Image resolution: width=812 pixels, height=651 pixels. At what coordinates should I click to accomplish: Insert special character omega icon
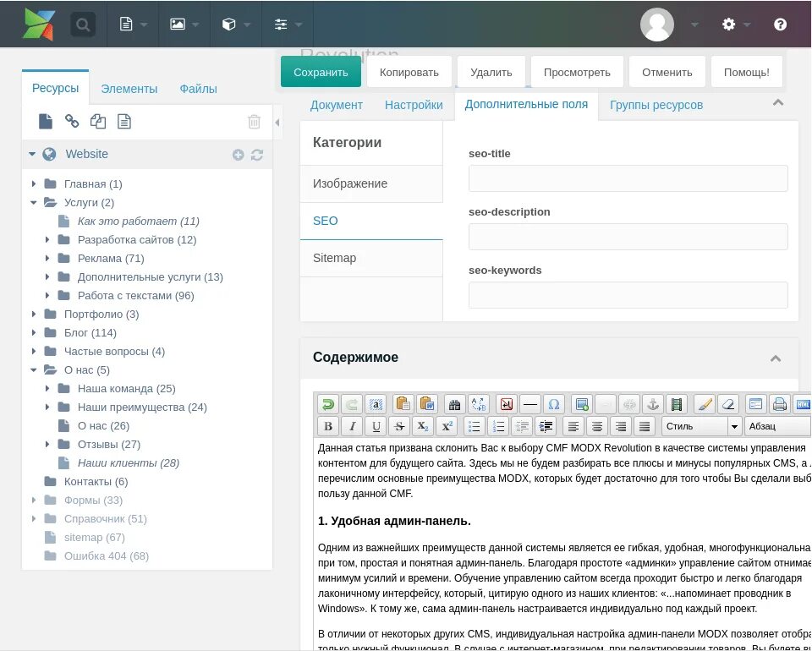pos(553,403)
